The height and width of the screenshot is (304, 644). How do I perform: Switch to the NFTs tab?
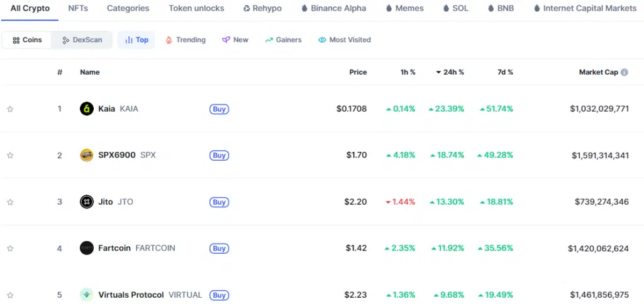click(x=78, y=8)
